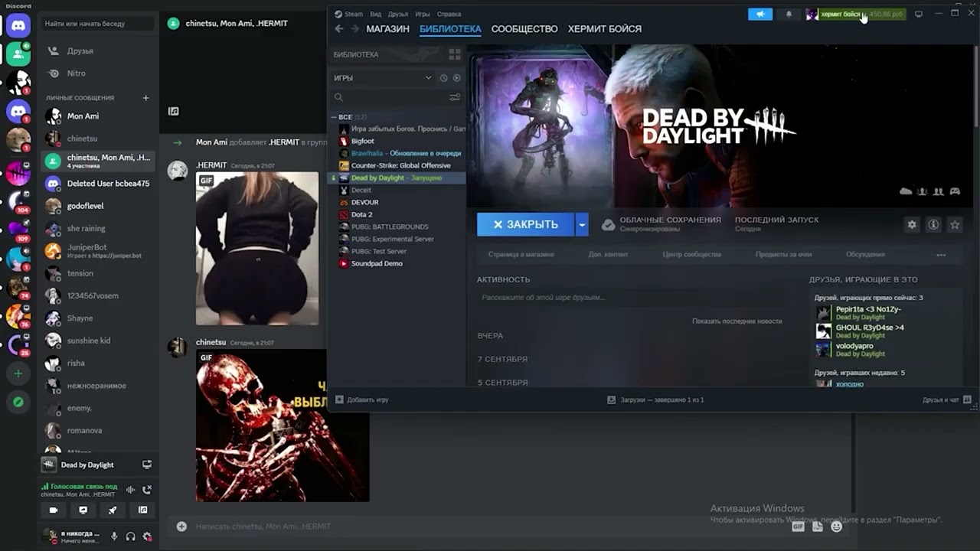The image size is (980, 551).
Task: Open Dead by Daylight game settings gear
Action: [x=911, y=224]
